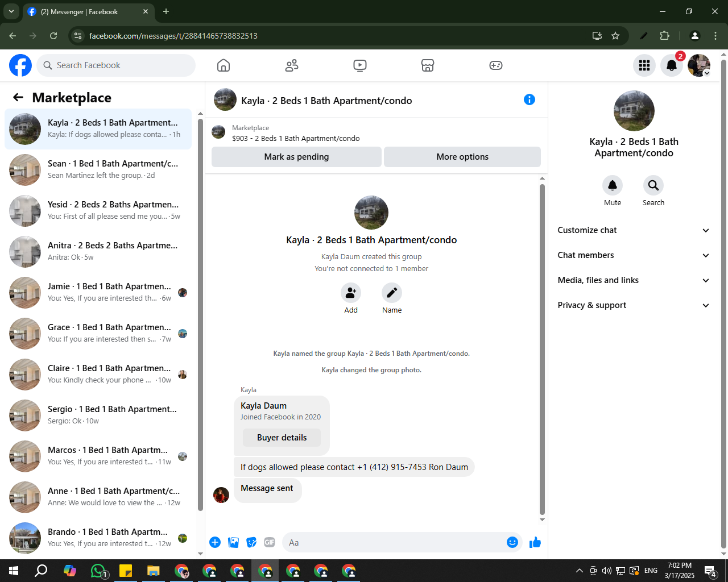Click the ENG language indicator
This screenshot has height=582, width=728.
651,571
